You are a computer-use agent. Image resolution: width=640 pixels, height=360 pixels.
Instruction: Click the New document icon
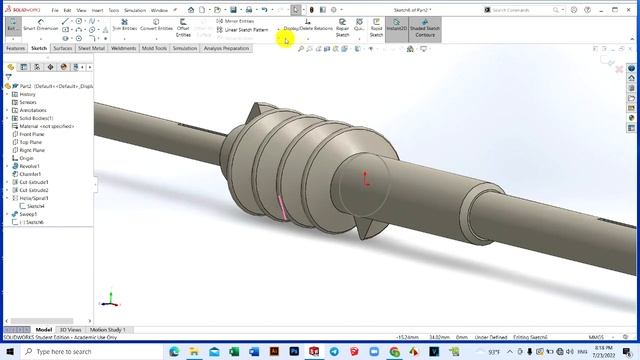(x=202, y=10)
